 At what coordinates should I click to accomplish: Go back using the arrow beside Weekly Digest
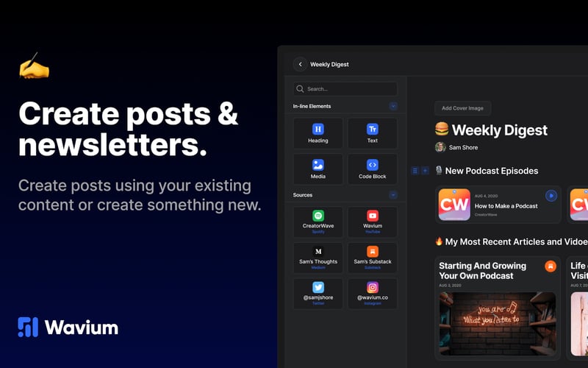(300, 64)
